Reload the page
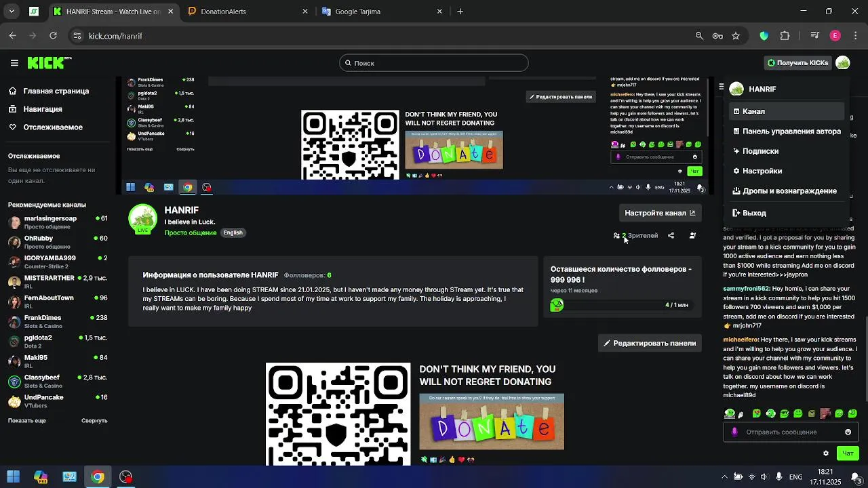868x488 pixels. [x=54, y=36]
